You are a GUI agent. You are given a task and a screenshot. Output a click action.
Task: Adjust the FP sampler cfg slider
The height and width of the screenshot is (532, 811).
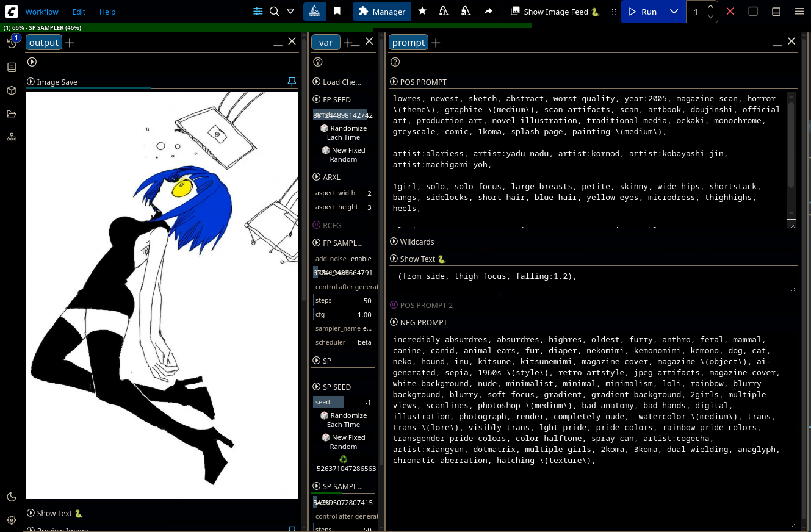click(343, 314)
